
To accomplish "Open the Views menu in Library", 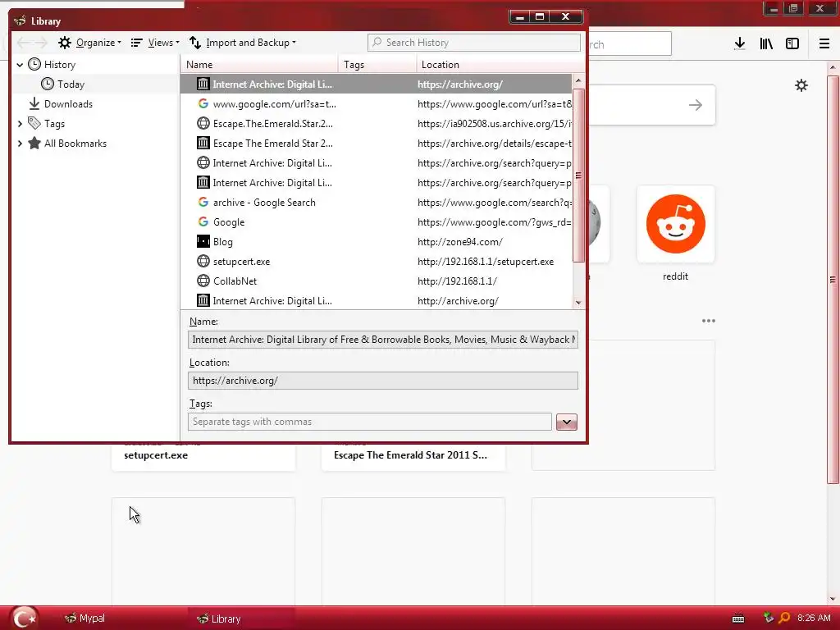I will tap(155, 43).
